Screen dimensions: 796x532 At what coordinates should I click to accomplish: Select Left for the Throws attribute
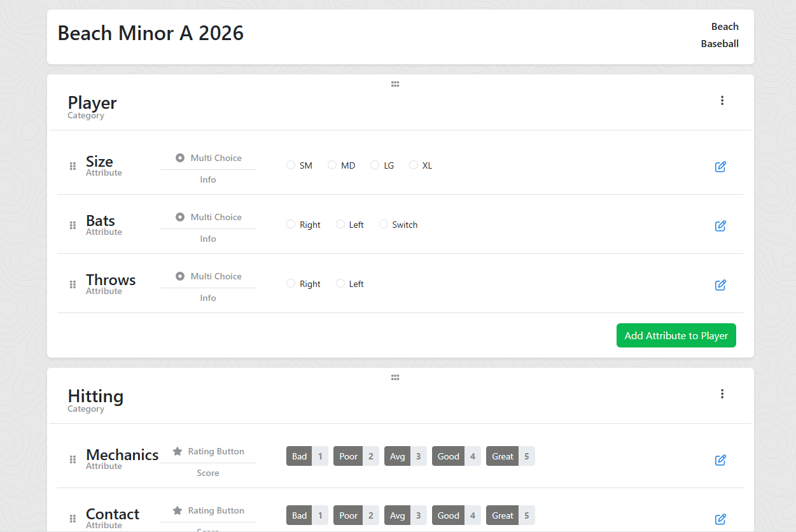point(340,283)
